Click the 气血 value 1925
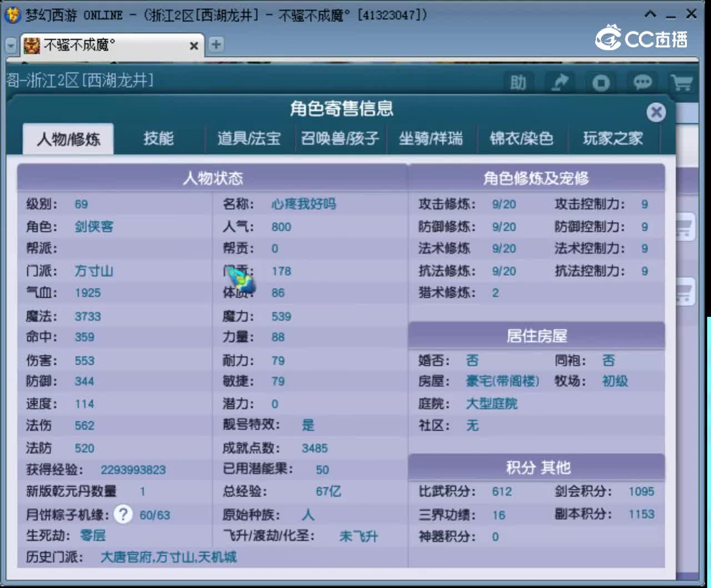Screen dimensions: 711x588 pos(88,293)
